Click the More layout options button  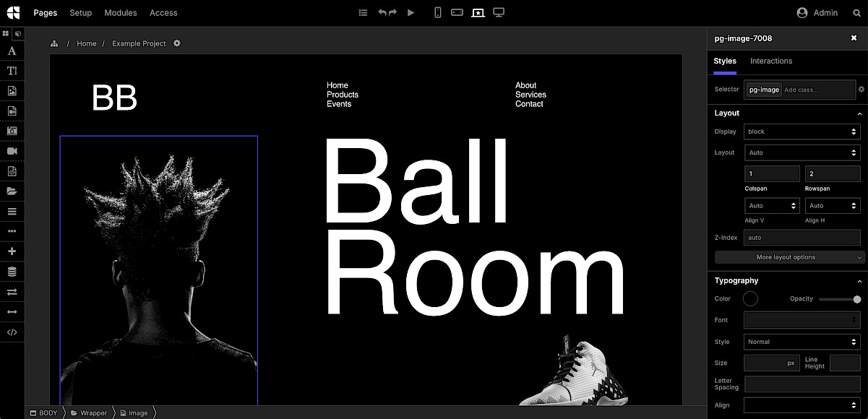tap(787, 256)
